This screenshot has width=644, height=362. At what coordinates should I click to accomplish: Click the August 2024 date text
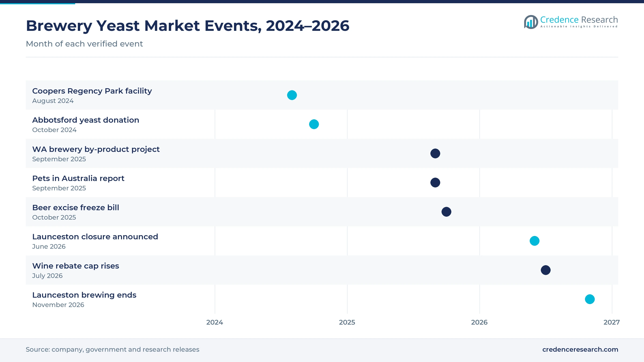coord(53,101)
